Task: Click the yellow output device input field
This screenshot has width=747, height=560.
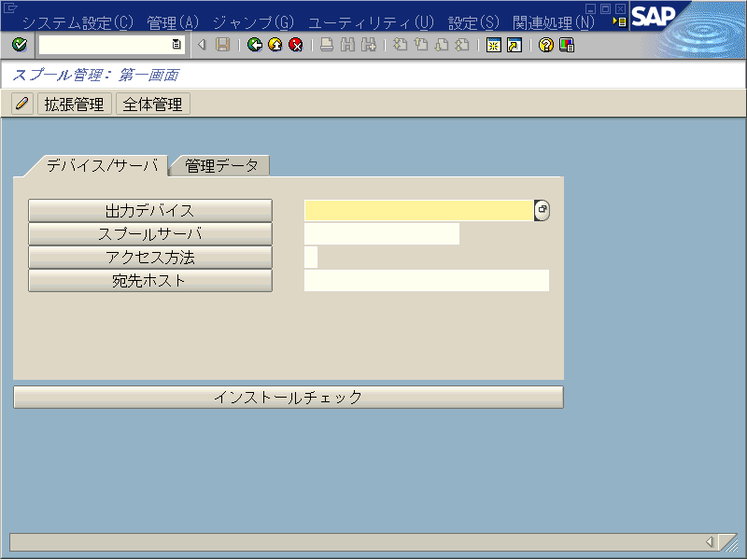Action: click(418, 211)
